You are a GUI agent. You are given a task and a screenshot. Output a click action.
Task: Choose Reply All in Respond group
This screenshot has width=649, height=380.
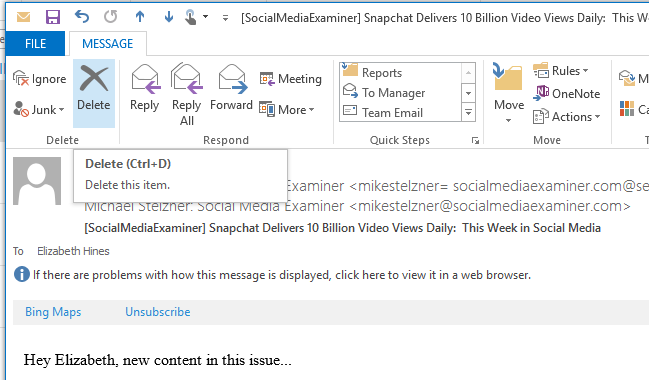tap(187, 95)
